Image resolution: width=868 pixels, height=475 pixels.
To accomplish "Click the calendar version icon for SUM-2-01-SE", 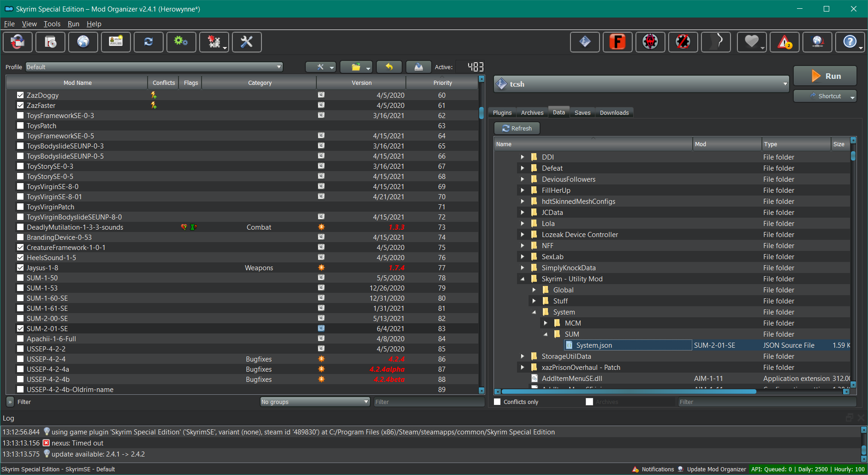I will click(321, 328).
